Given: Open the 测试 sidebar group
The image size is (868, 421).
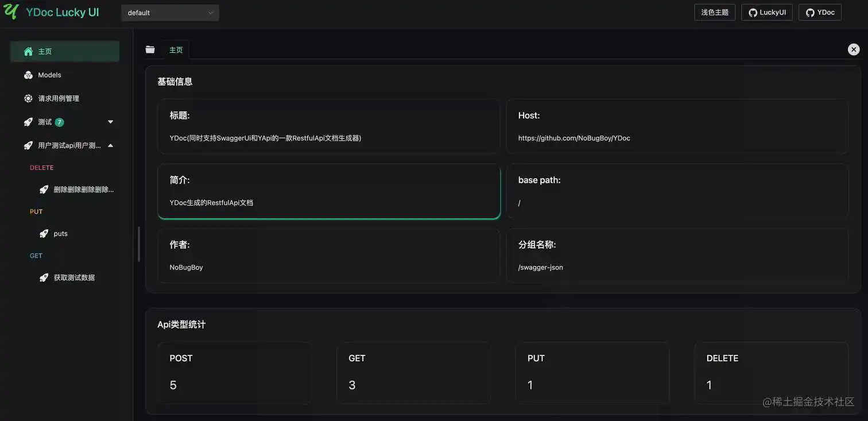Looking at the screenshot, I should [65, 122].
